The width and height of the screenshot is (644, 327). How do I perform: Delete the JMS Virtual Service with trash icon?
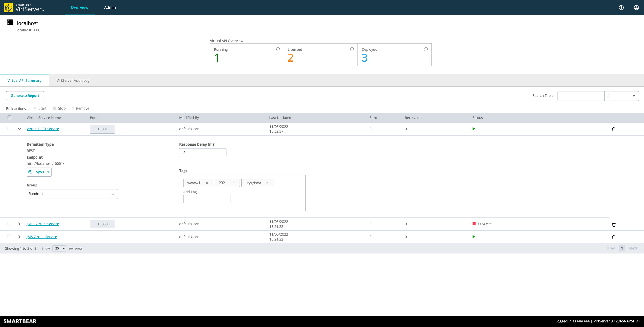pyautogui.click(x=614, y=237)
